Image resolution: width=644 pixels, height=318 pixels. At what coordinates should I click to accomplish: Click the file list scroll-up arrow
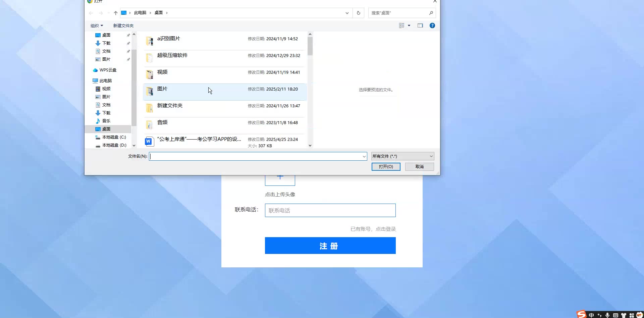[310, 34]
